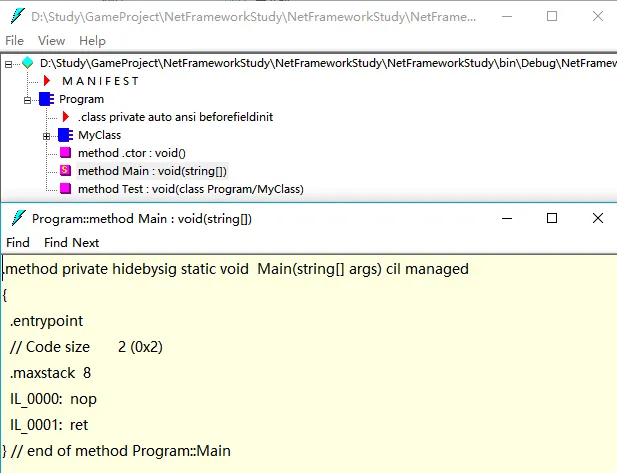Image resolution: width=617 pixels, height=473 pixels.
Task: Collapse the root assembly path node
Action: click(9, 63)
